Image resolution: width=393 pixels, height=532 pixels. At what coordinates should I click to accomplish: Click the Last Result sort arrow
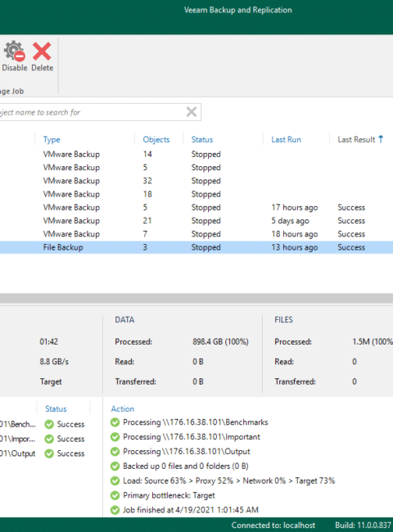[381, 139]
